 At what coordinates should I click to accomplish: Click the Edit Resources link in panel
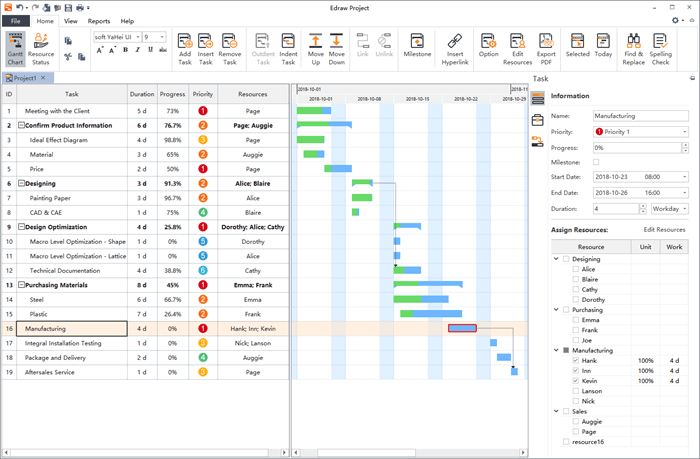tap(664, 230)
